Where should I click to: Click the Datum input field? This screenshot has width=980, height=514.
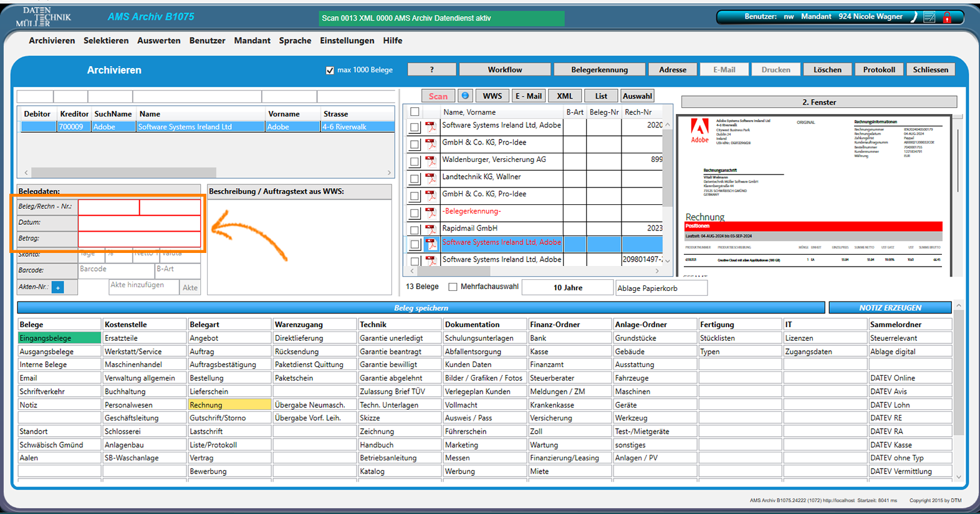pos(139,222)
